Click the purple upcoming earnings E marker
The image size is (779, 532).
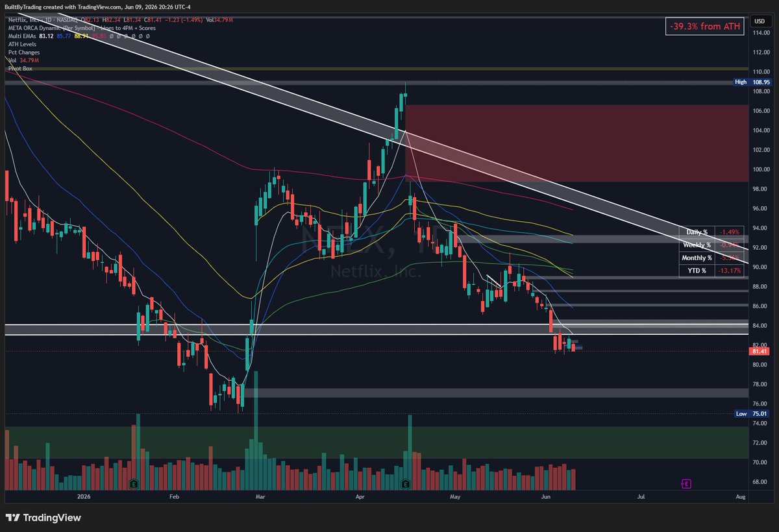(686, 484)
